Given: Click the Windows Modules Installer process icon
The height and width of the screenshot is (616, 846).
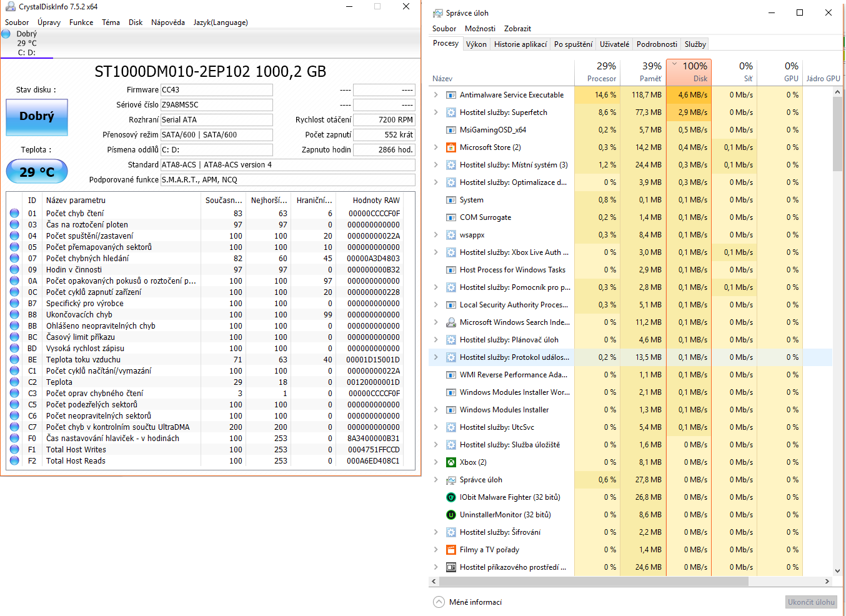Looking at the screenshot, I should pyautogui.click(x=450, y=410).
